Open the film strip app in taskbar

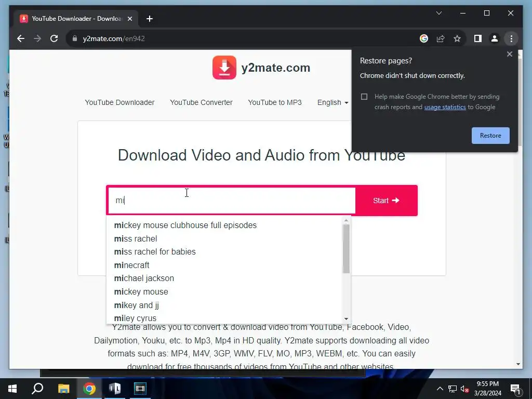point(140,389)
